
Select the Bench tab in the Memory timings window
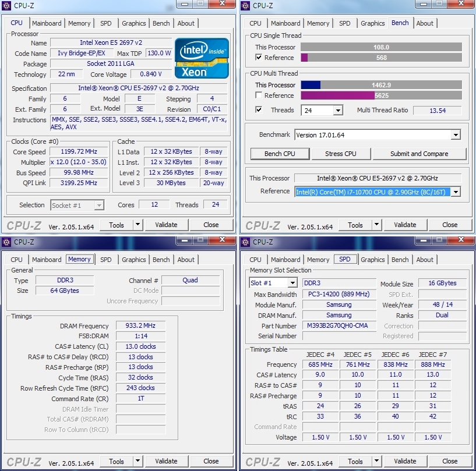click(161, 260)
